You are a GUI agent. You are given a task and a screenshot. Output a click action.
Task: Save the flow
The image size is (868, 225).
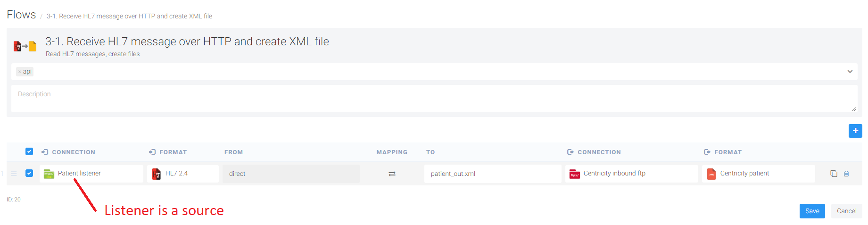tap(812, 211)
